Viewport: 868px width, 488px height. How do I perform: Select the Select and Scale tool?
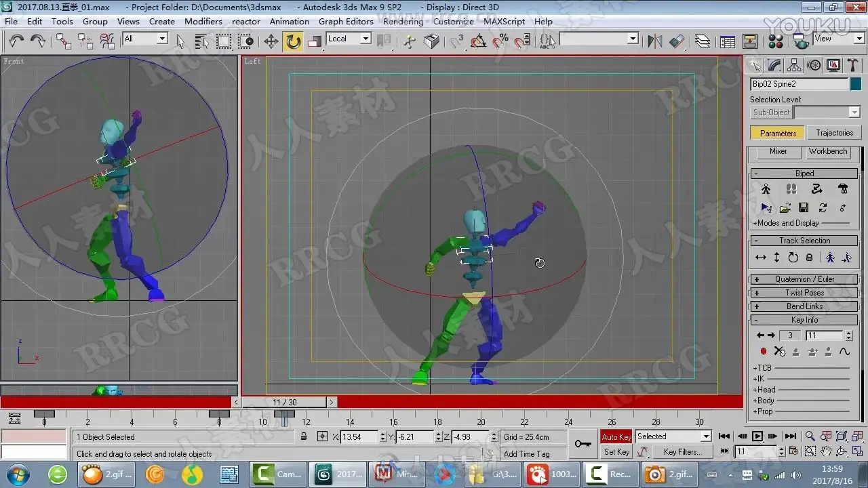(315, 41)
